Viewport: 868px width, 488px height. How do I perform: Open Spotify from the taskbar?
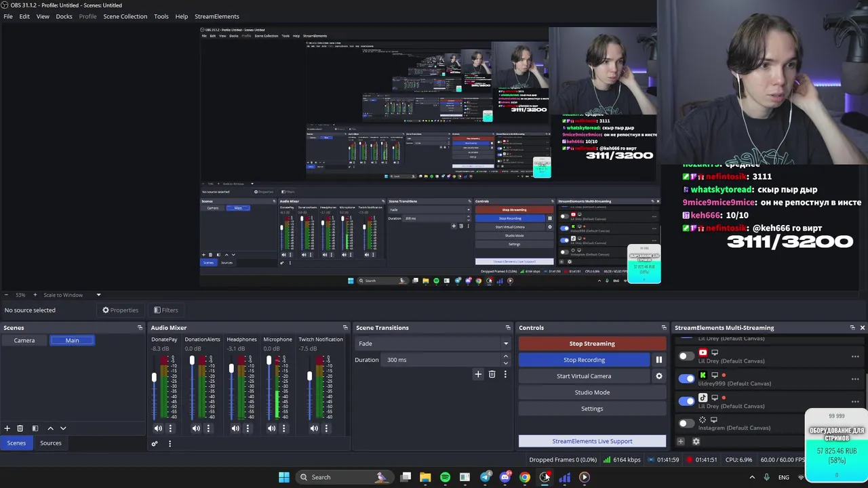pos(445,477)
